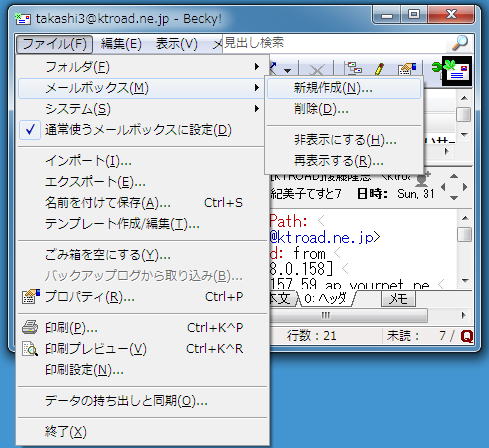
Task: Click the プロパティ(R) menu icon
Action: 31,296
